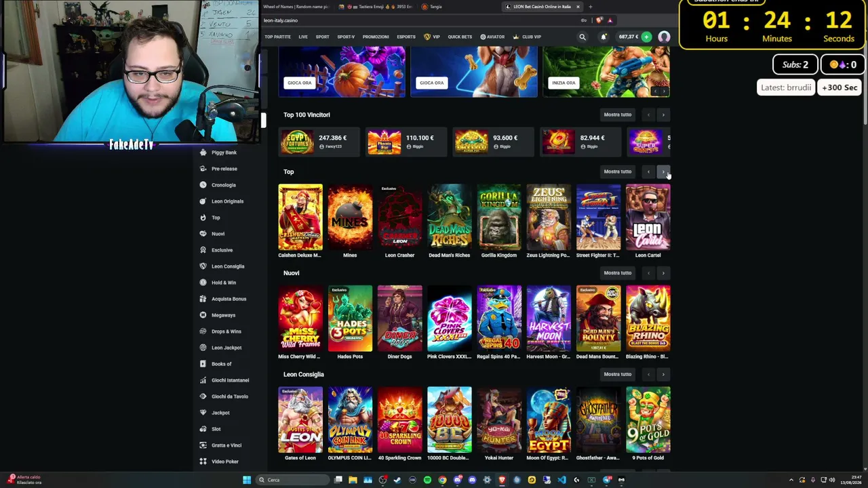868x488 pixels.
Task: Go to next page of Leon Consiglia
Action: point(663,374)
